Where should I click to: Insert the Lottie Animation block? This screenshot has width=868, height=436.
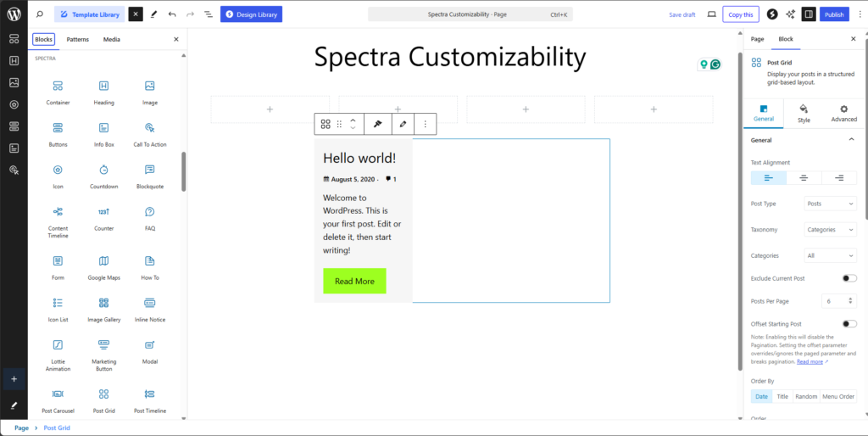coord(58,355)
